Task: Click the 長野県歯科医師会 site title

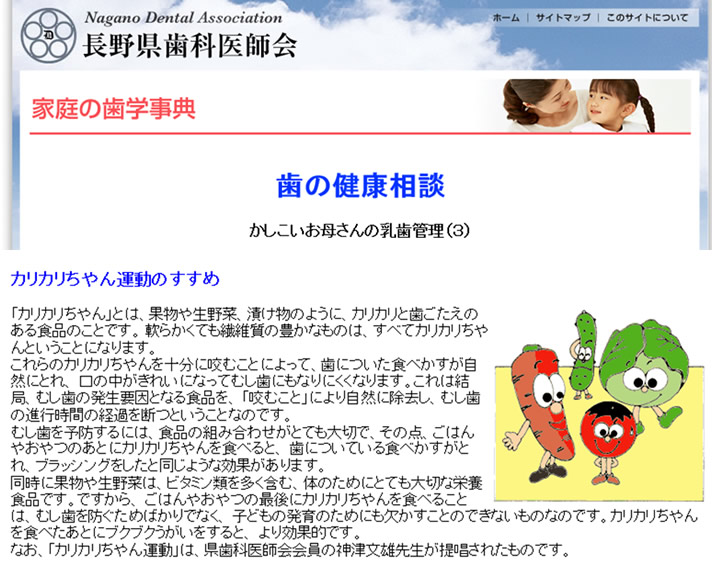Action: click(190, 45)
